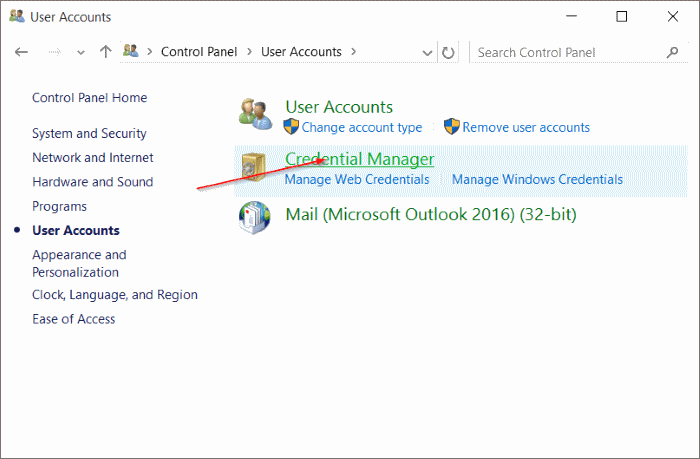Click the Back arrow navigation button
The image size is (700, 459).
coord(22,52)
